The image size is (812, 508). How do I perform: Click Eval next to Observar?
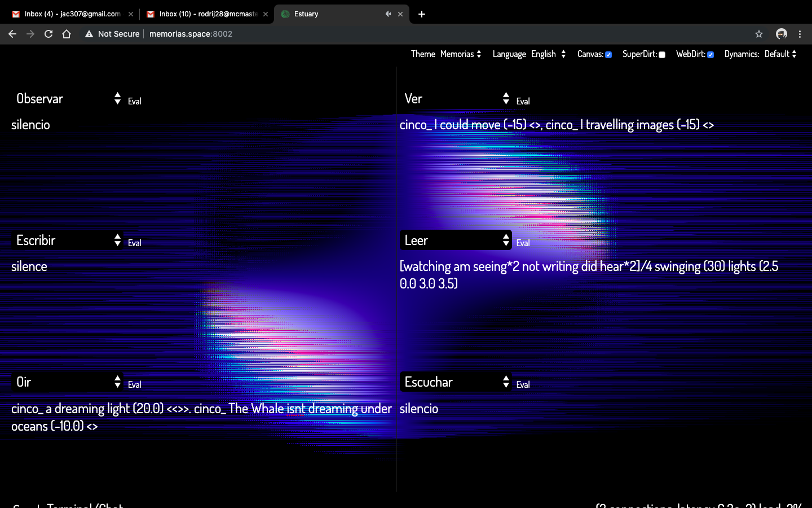point(134,102)
